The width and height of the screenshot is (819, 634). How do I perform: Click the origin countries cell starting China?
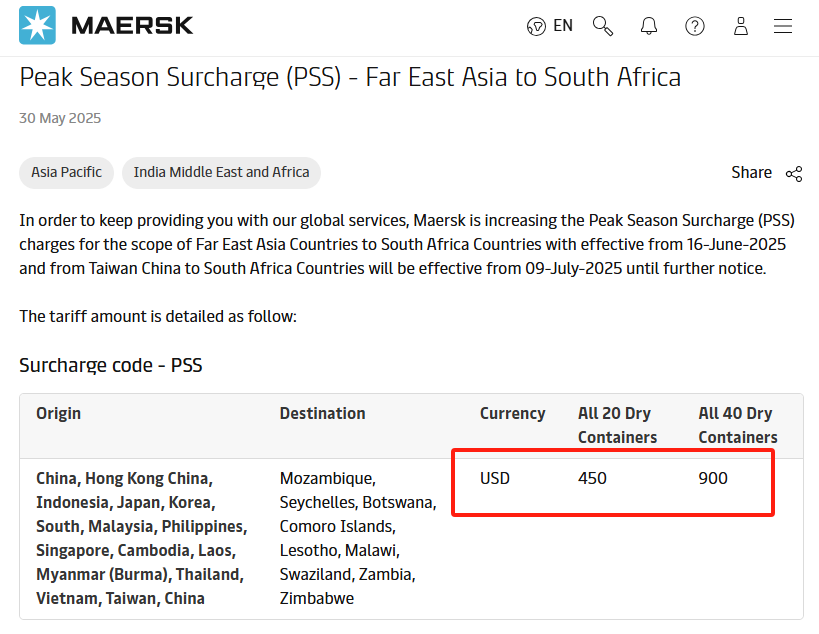[x=142, y=538]
